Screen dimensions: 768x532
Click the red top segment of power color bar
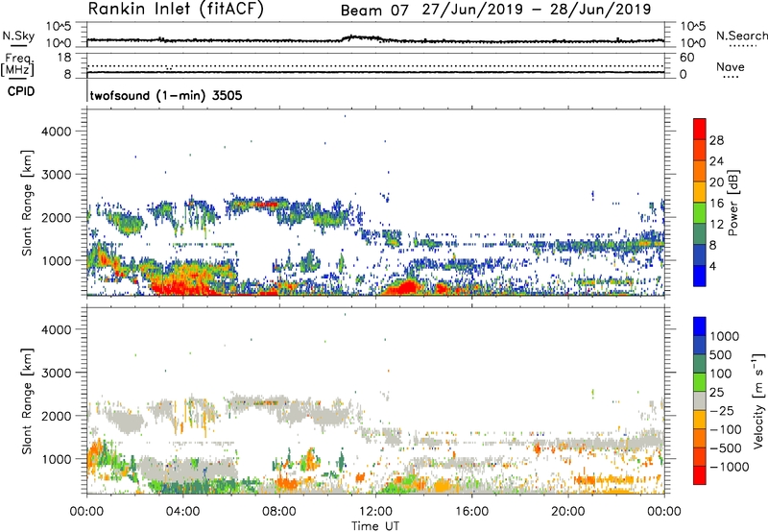click(700, 129)
